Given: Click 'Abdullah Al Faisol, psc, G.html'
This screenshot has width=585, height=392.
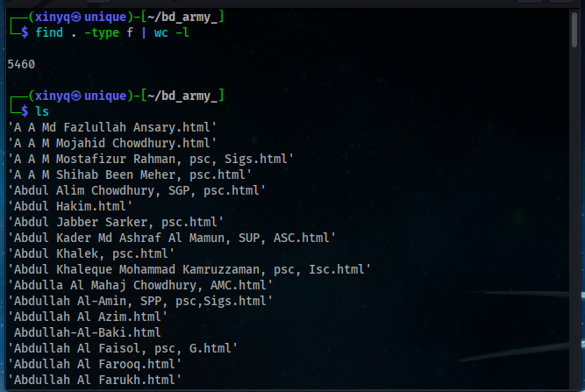Looking at the screenshot, I should tap(122, 348).
